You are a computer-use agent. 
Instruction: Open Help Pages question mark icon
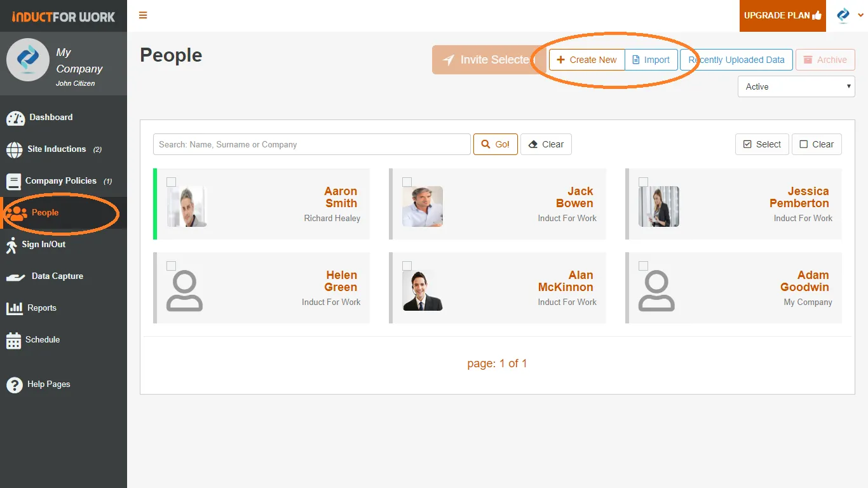pos(14,385)
